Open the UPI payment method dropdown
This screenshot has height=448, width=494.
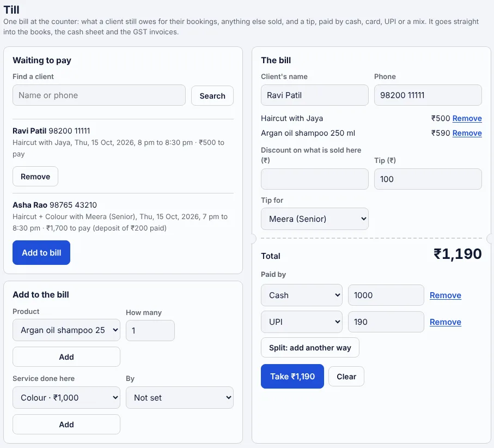(302, 322)
